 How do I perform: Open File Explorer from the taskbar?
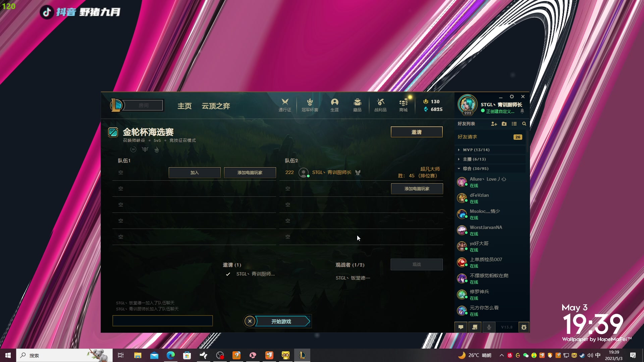coord(138,355)
